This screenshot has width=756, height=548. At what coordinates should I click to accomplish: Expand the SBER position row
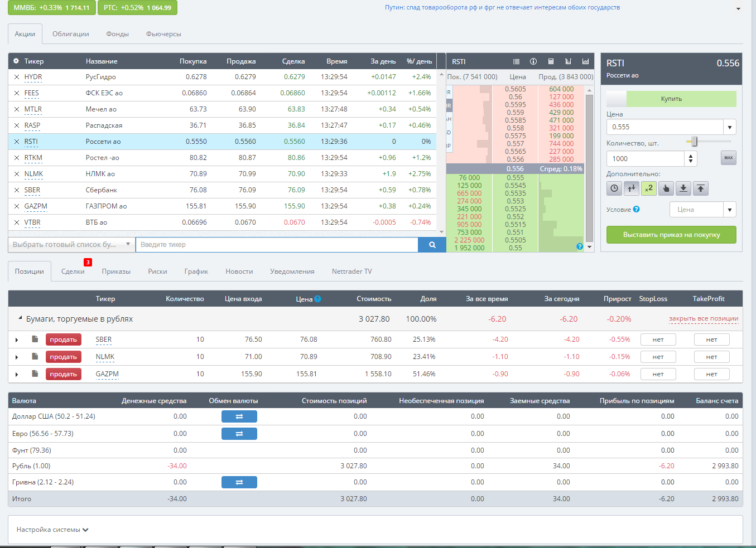click(x=17, y=340)
